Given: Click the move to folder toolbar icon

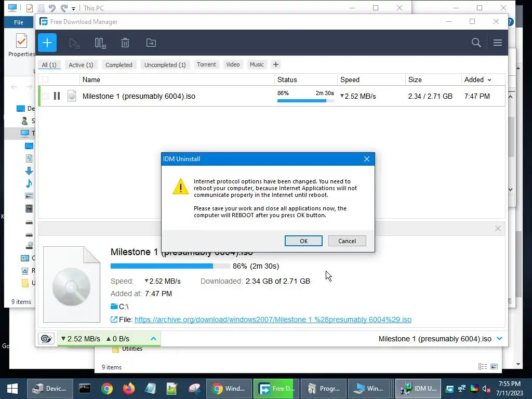Looking at the screenshot, I should tap(151, 43).
